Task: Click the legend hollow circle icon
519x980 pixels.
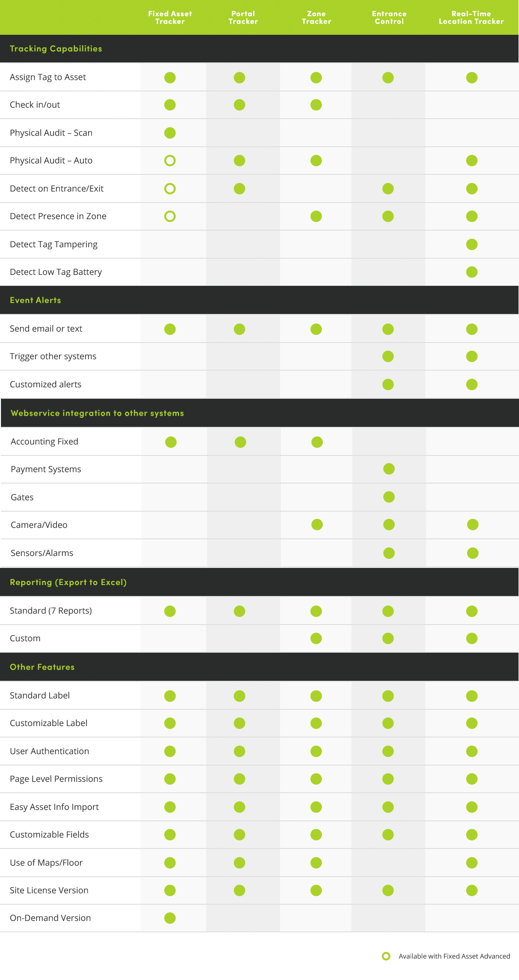Action: [386, 956]
